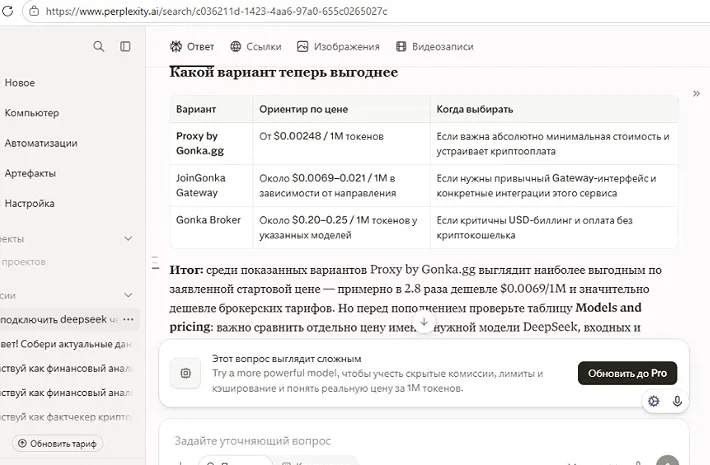Click the 'Ориентир по цене' column header
710x465 pixels.
point(341,109)
